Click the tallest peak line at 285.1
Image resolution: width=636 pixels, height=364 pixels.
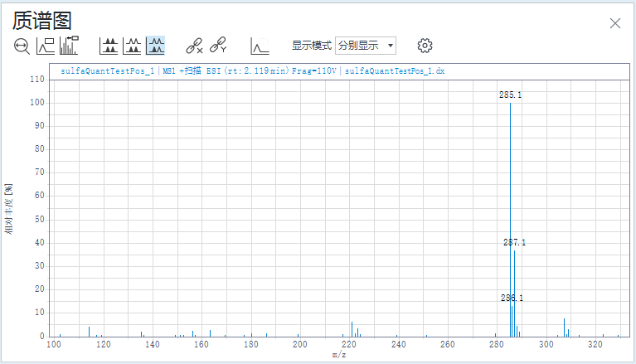[510, 219]
